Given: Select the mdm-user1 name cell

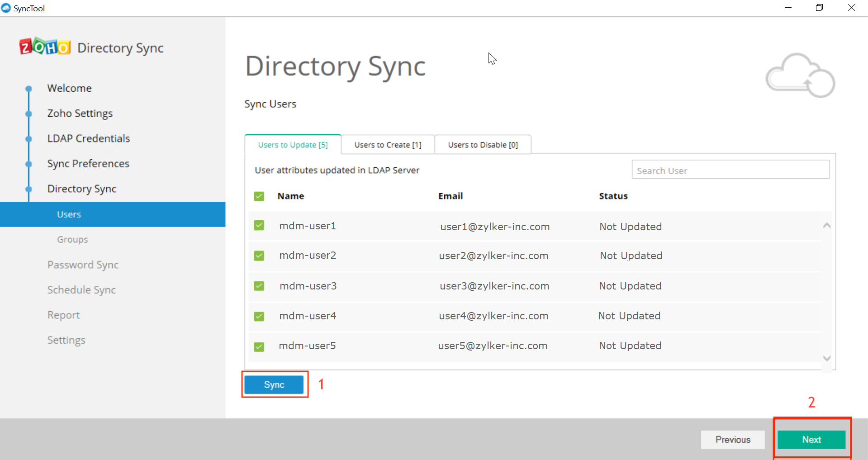Looking at the screenshot, I should click(308, 226).
